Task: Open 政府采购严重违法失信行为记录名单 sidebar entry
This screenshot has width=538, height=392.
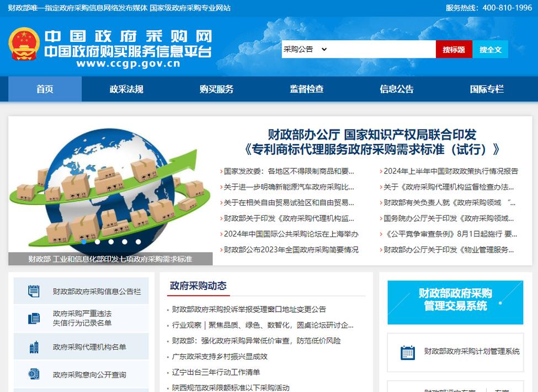Action: 81,318
